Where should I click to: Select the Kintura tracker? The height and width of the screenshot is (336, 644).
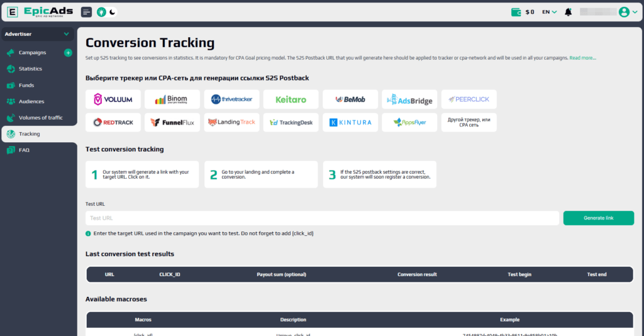tap(350, 123)
